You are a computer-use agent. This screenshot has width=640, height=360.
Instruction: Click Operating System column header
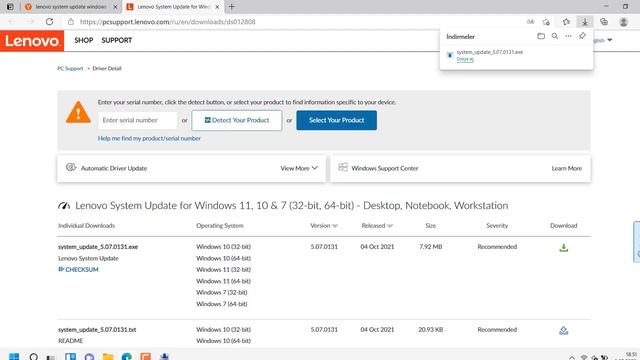pos(220,226)
